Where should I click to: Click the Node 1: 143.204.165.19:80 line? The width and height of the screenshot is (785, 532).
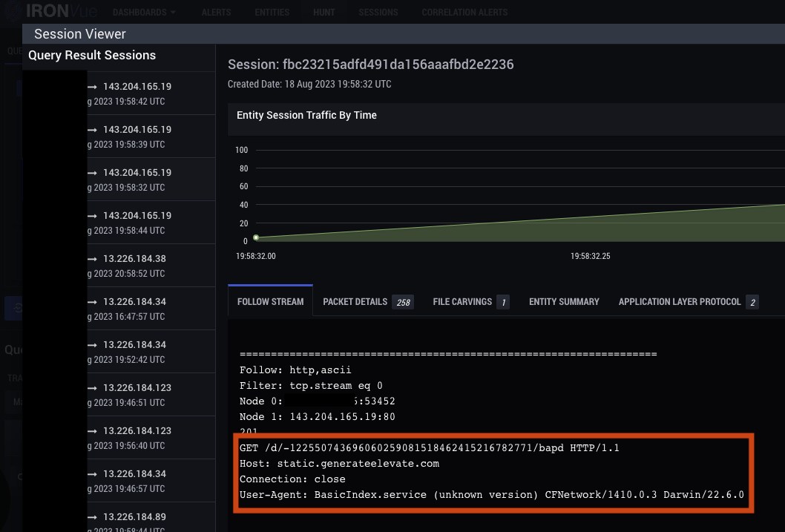pos(318,416)
